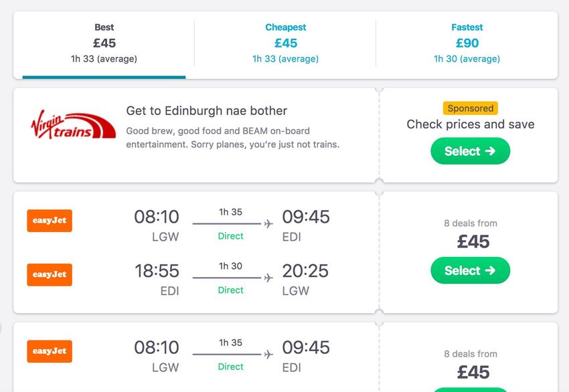Screen dimensions: 569x392
Task: Switch to the Best tab
Action: [x=104, y=43]
